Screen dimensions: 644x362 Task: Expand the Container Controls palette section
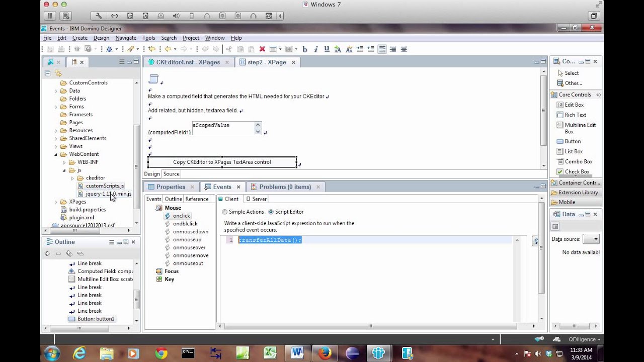(x=575, y=183)
